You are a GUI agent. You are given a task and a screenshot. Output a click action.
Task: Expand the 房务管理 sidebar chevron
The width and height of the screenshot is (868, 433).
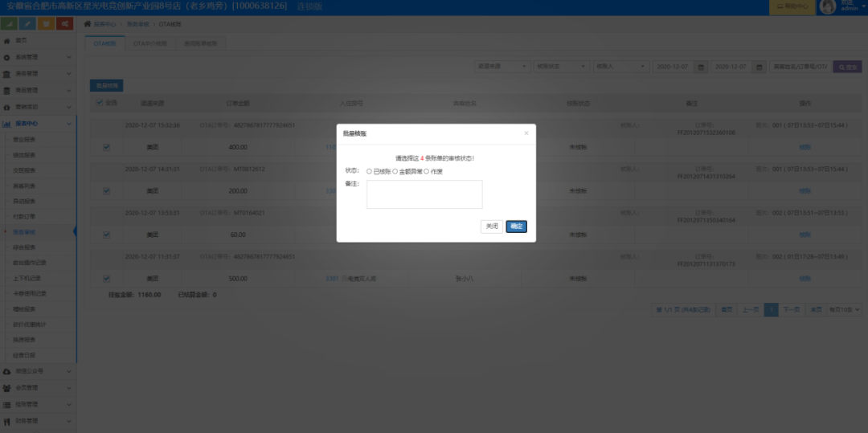click(69, 74)
